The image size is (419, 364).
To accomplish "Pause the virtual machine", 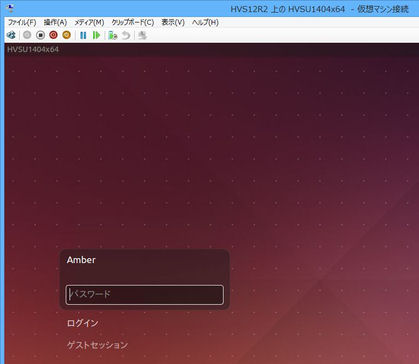I will [x=83, y=35].
